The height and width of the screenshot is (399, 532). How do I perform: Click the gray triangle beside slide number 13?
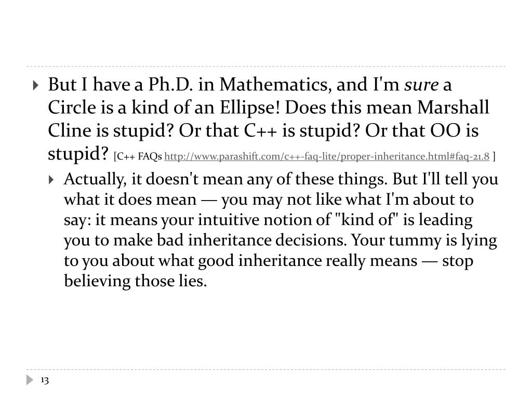30,380
